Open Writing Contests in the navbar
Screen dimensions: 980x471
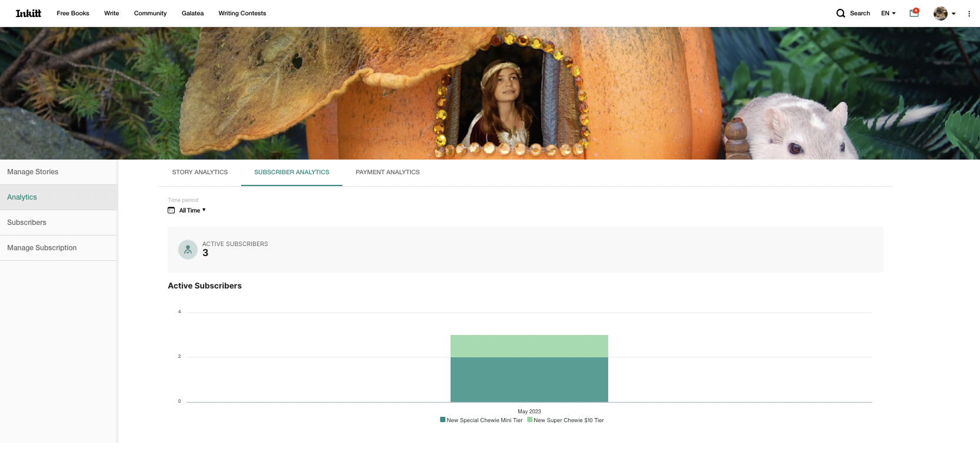click(242, 13)
